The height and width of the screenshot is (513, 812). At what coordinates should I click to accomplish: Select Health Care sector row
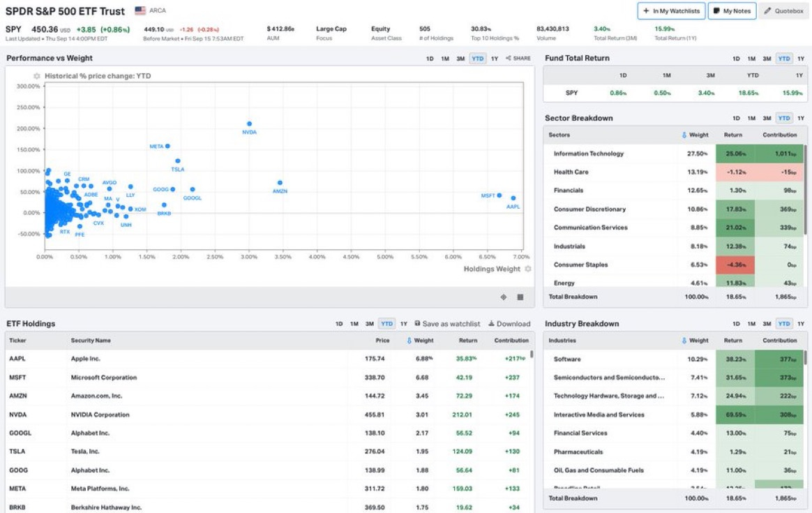(673, 172)
